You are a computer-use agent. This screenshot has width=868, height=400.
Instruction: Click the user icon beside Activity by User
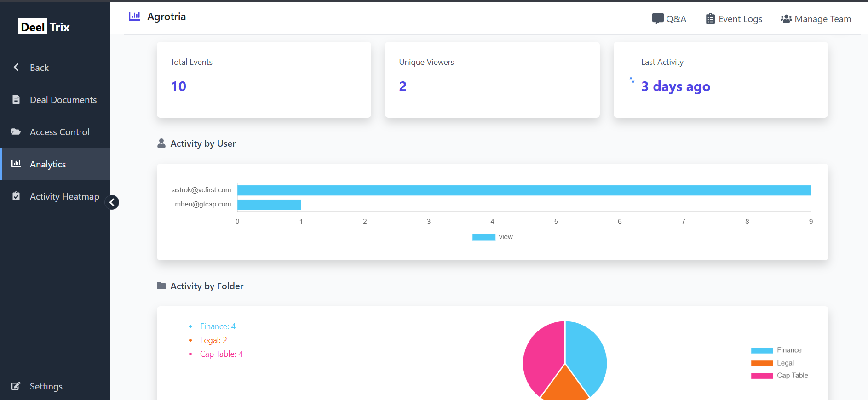pos(161,143)
